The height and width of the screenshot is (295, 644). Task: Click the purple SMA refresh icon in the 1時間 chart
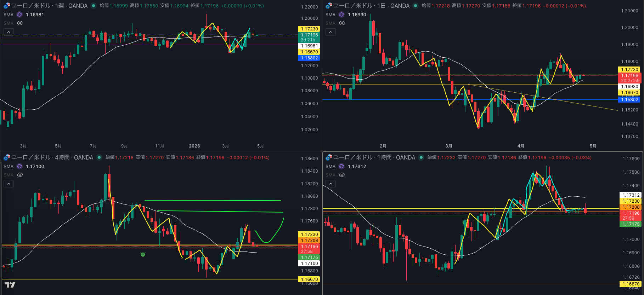[x=341, y=166]
